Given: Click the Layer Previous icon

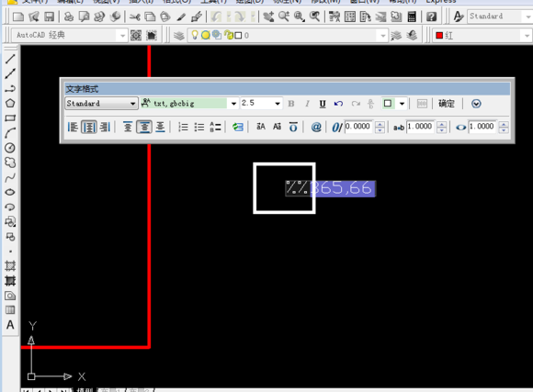Looking at the screenshot, I should 412,35.
